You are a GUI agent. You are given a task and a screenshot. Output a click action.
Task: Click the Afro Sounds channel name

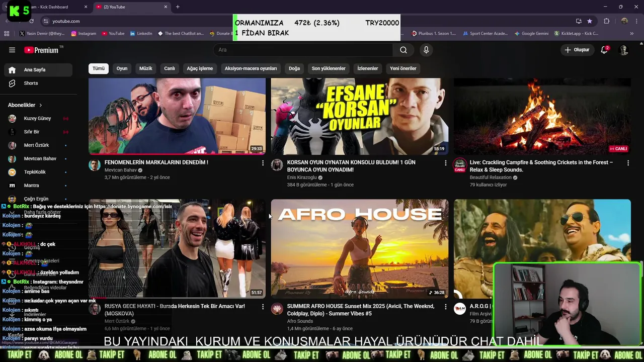[300, 321]
